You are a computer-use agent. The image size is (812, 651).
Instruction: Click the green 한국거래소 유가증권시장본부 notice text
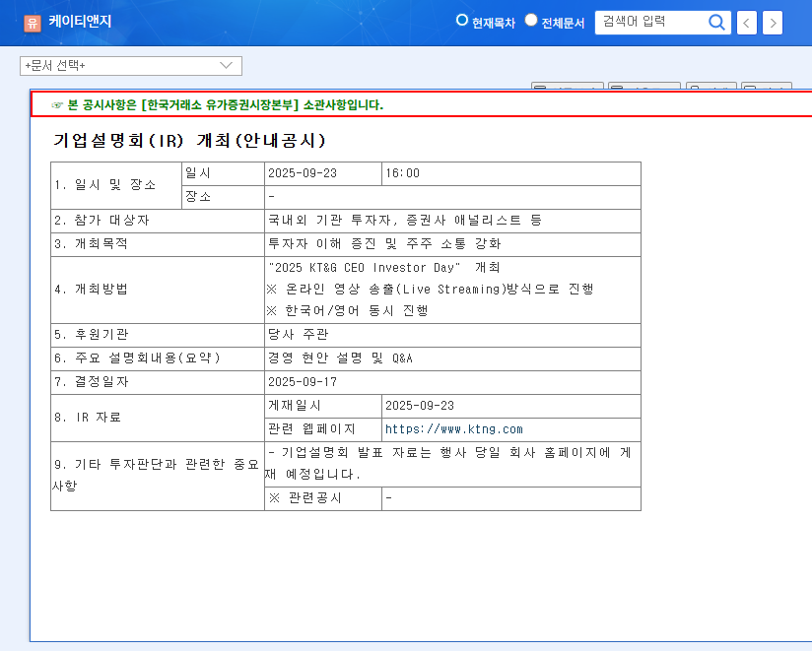coord(226,105)
